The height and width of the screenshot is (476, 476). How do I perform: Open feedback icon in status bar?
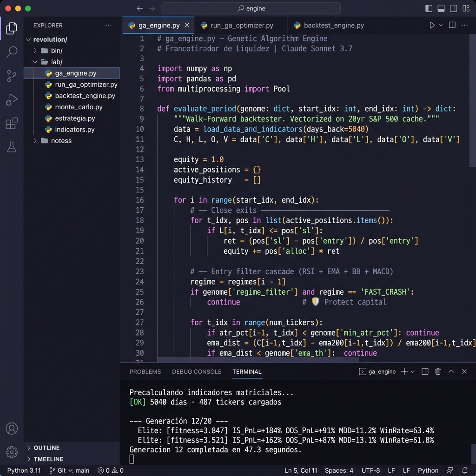(x=450, y=470)
